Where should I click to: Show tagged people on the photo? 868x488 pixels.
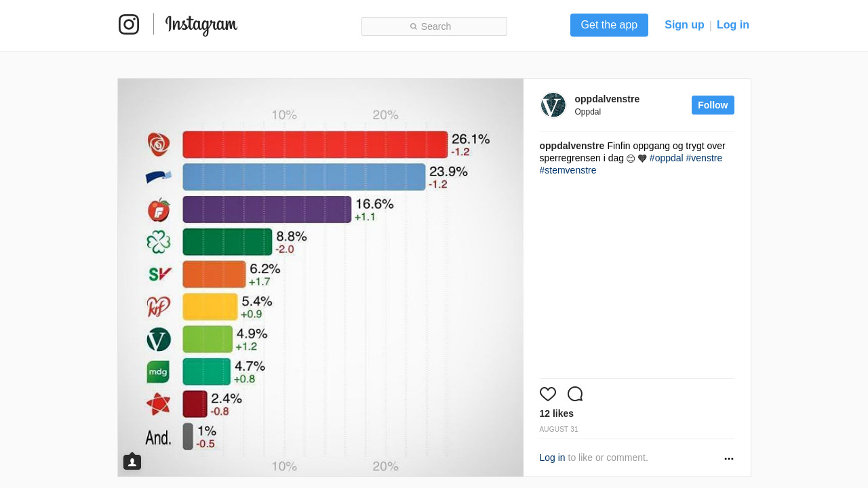pos(132,462)
